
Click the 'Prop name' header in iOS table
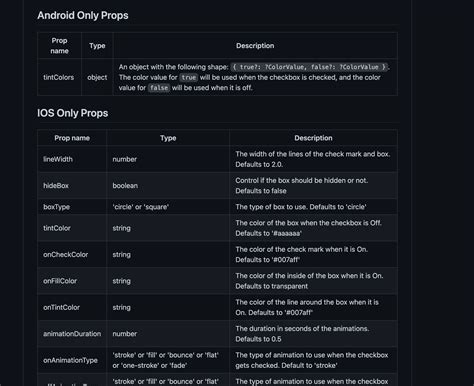72,138
